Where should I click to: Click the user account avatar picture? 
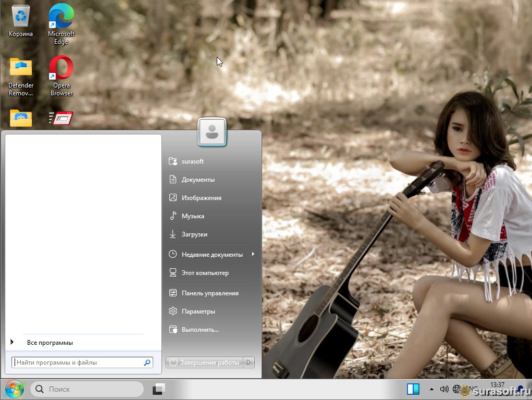click(212, 132)
